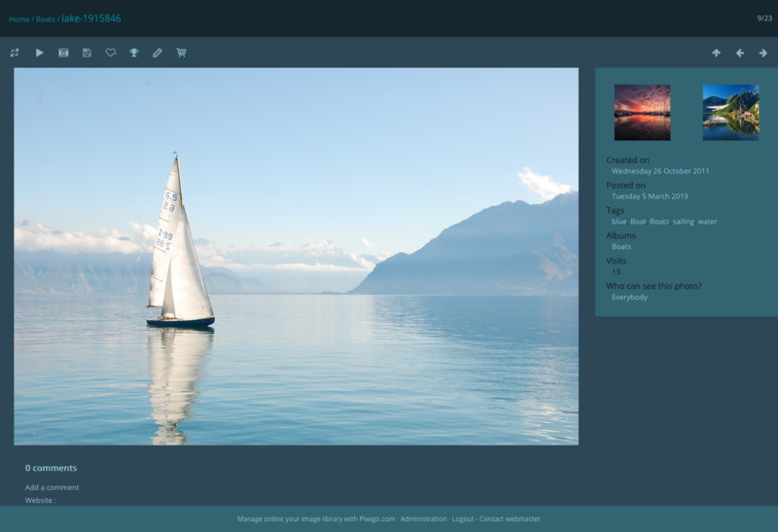Select the 'blue' tag
The image size is (778, 532).
pyautogui.click(x=619, y=222)
